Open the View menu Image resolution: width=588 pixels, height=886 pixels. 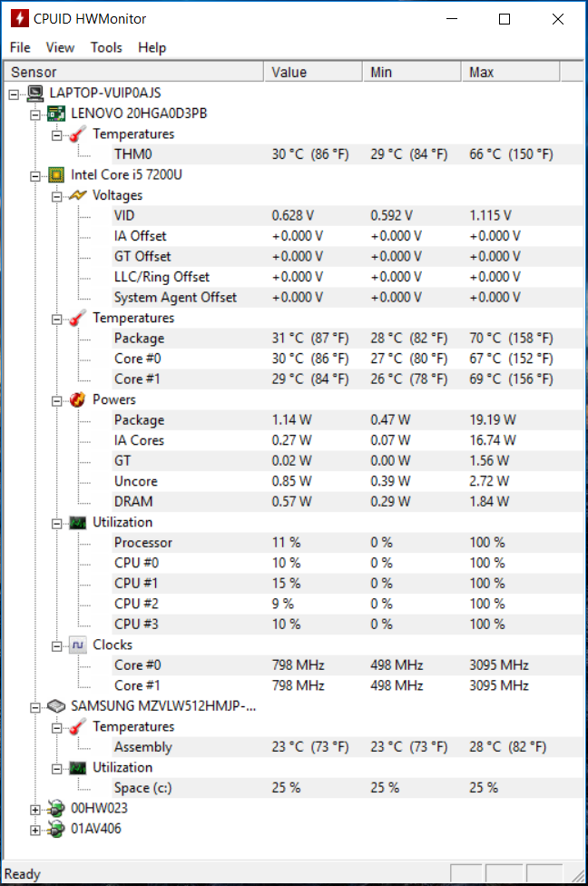point(60,47)
